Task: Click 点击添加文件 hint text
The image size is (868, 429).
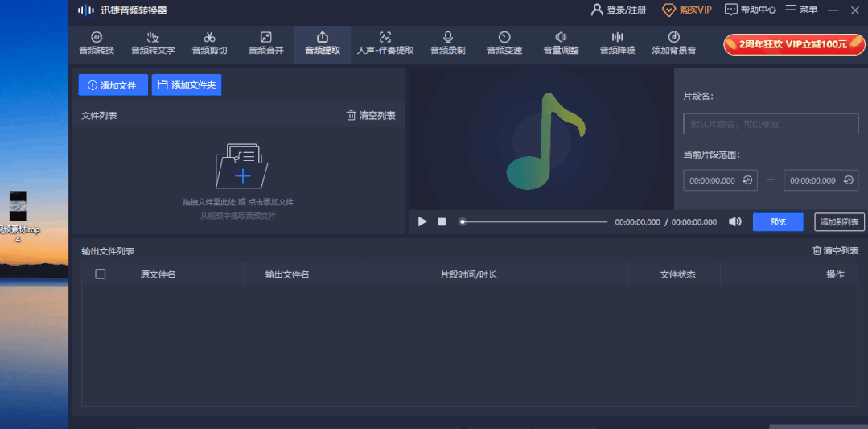Action: [270, 202]
